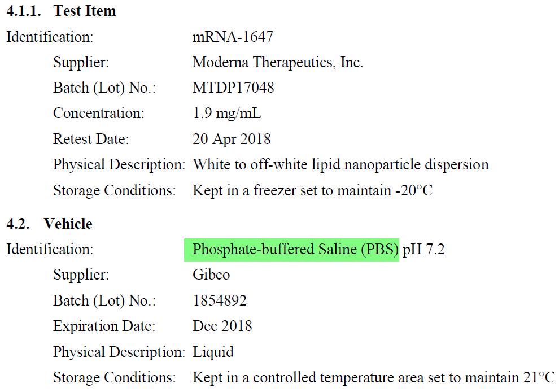Screen dimensions: 559x392
Task: Click the 4.1.1. Test Item heading
Action: point(61,11)
